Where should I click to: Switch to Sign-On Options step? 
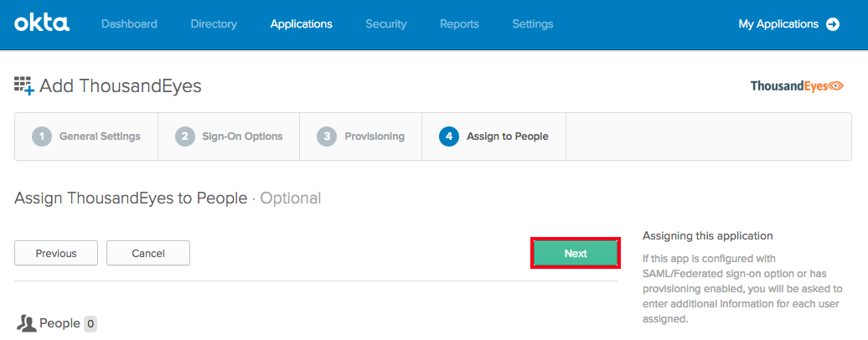click(x=229, y=137)
